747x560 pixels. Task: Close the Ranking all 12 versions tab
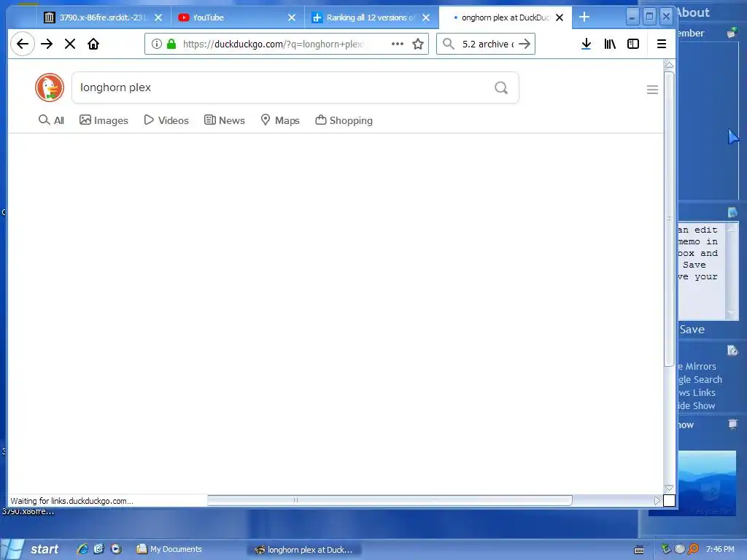(x=426, y=17)
